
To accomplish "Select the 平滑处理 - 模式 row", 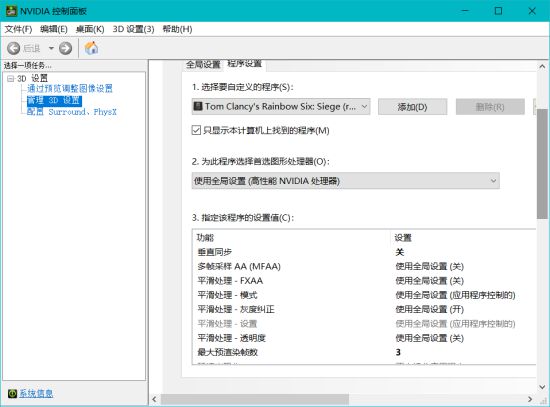I will tap(365, 295).
